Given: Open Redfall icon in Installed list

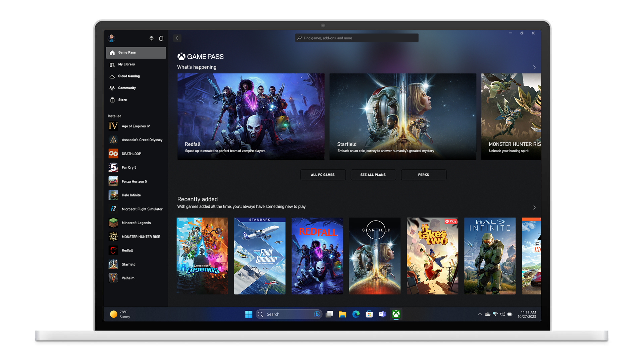Looking at the screenshot, I should pos(113,250).
